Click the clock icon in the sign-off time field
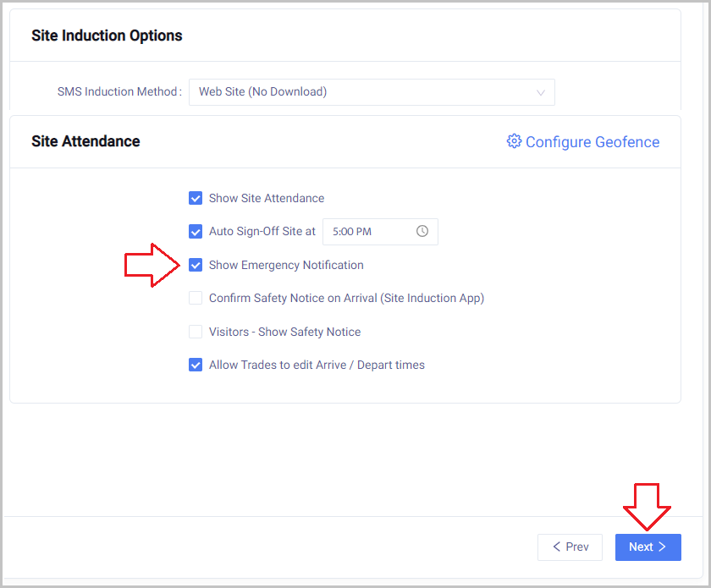Image resolution: width=711 pixels, height=588 pixels. (422, 231)
